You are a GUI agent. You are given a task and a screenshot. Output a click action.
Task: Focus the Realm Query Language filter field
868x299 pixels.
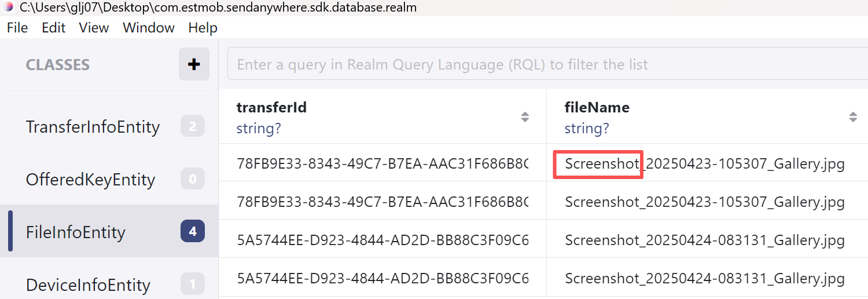point(544,64)
